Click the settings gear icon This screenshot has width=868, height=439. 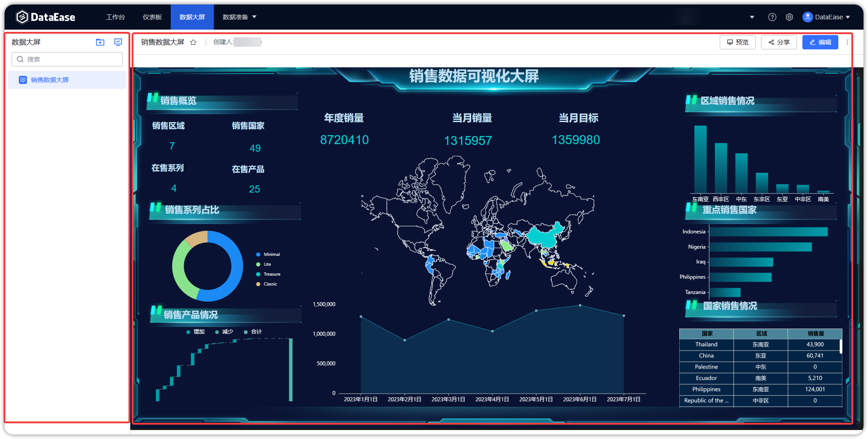[789, 17]
